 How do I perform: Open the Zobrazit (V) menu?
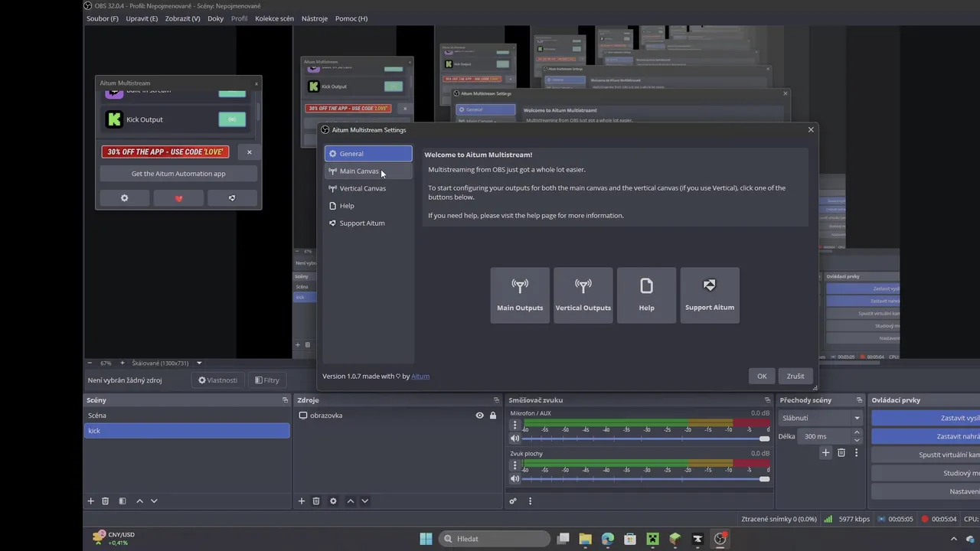click(x=182, y=18)
